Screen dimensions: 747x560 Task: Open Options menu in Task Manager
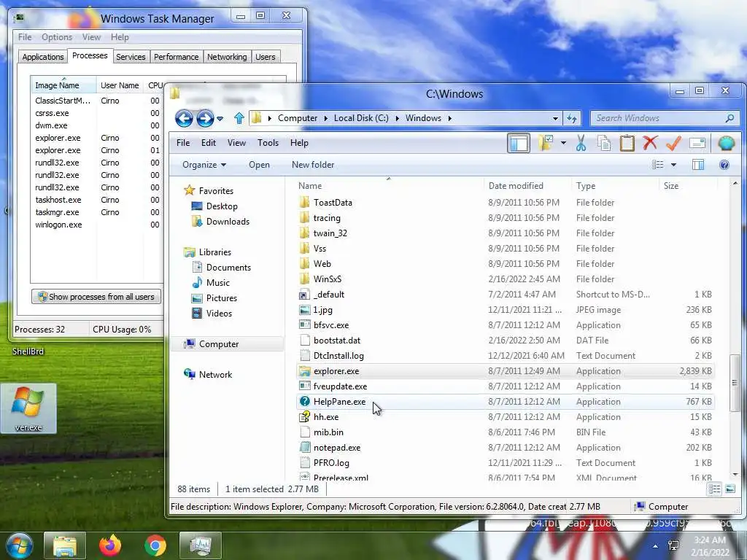click(57, 37)
